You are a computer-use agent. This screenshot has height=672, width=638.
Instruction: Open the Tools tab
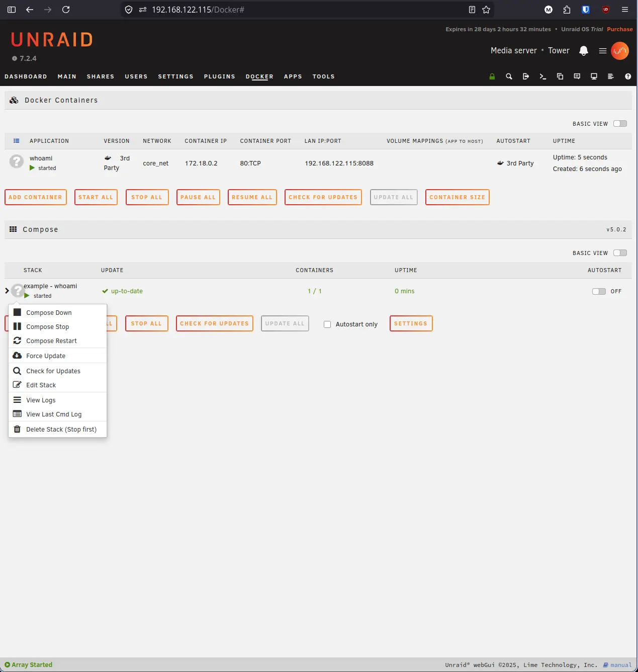(x=323, y=76)
